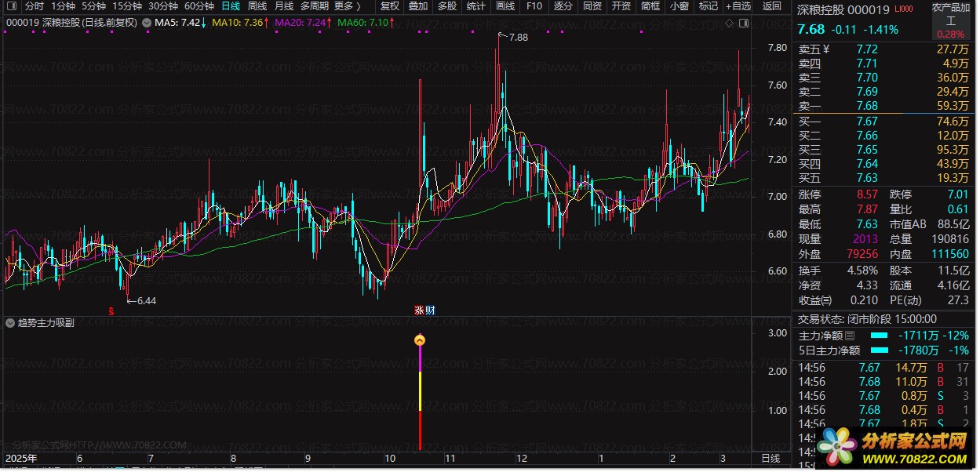Viewport: 980px width, 472px height.
Task: Click the red 涨 marker below the chart
Action: pyautogui.click(x=419, y=310)
